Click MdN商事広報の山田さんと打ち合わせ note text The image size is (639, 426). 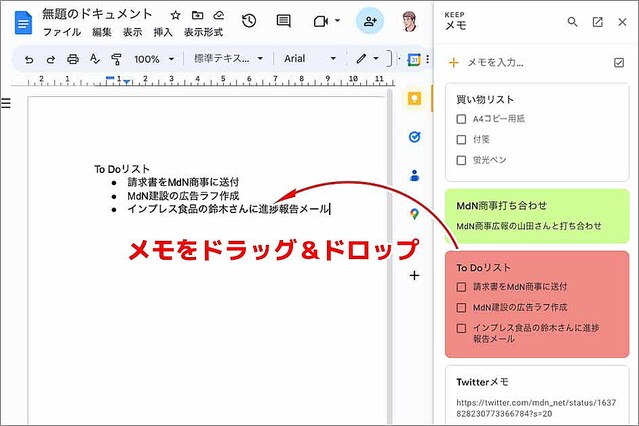(529, 226)
